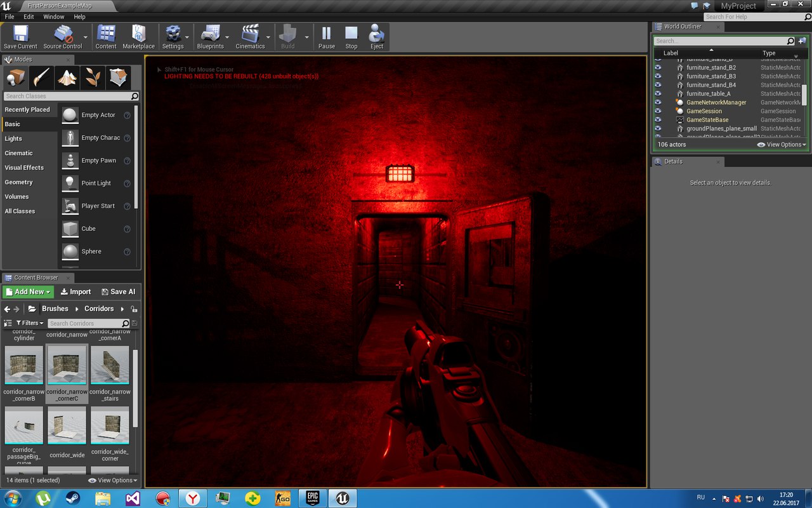Navigate to the Brushes folder breadcrumb
The image size is (812, 508).
[55, 309]
